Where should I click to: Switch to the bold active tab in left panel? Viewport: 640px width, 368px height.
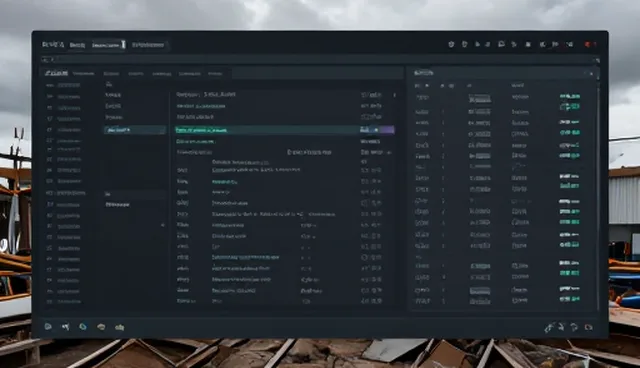click(x=56, y=73)
